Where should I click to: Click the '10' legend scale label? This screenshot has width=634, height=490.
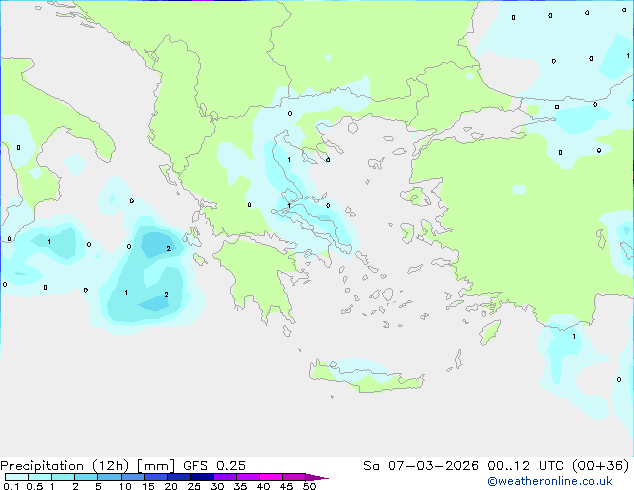125,486
